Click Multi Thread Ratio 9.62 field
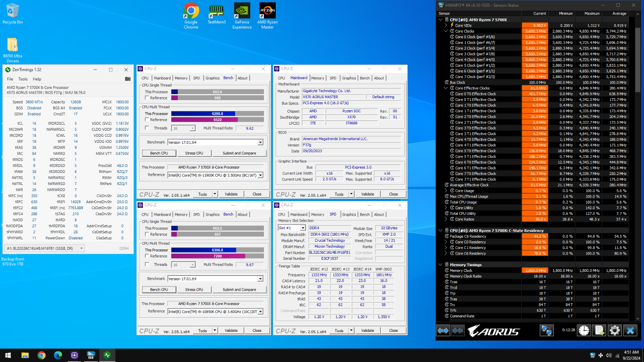 tap(250, 128)
